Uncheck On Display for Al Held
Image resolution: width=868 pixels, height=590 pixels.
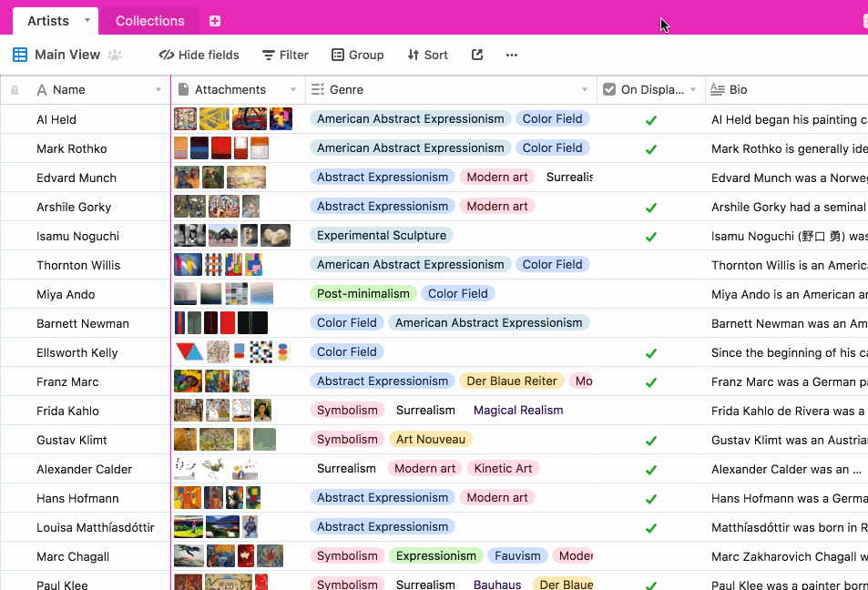point(651,120)
